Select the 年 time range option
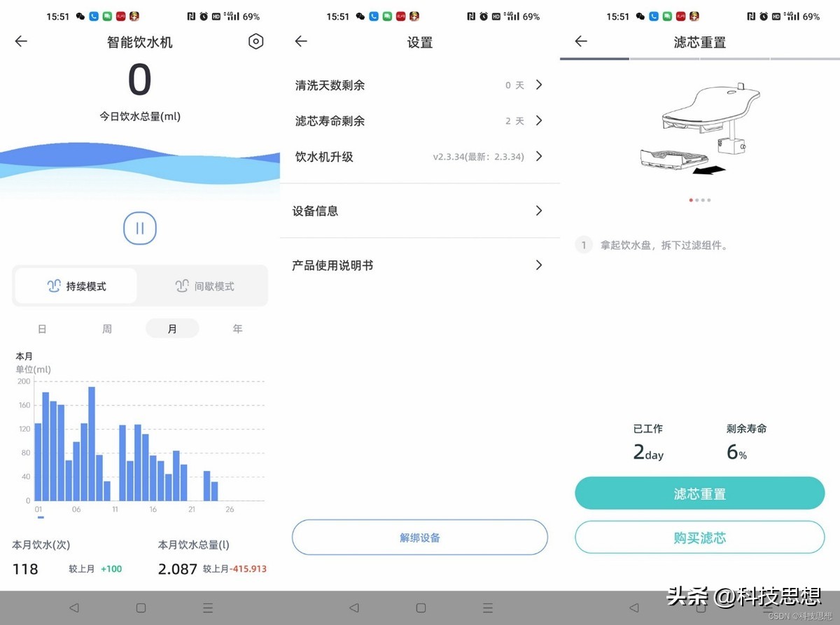Image resolution: width=840 pixels, height=625 pixels. click(237, 328)
